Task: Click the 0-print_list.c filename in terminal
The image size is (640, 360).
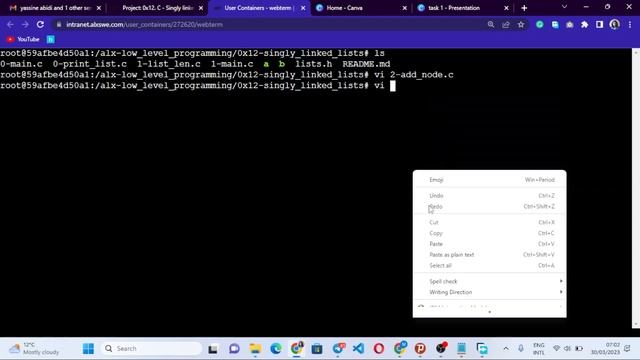Action: (90, 64)
